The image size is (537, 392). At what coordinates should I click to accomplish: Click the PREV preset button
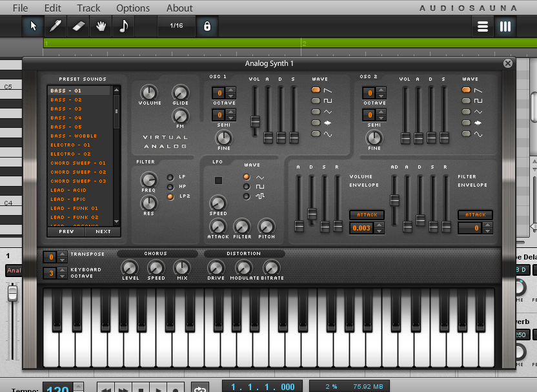(x=66, y=232)
